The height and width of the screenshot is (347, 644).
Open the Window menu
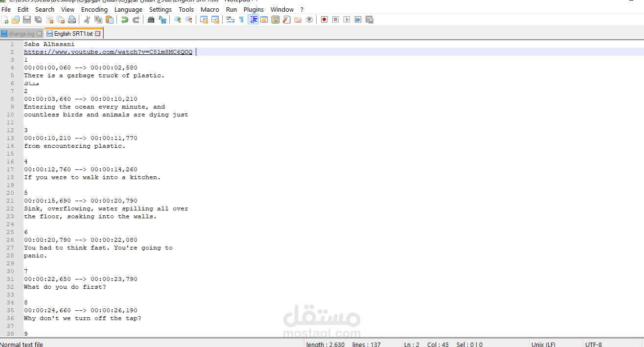click(282, 9)
